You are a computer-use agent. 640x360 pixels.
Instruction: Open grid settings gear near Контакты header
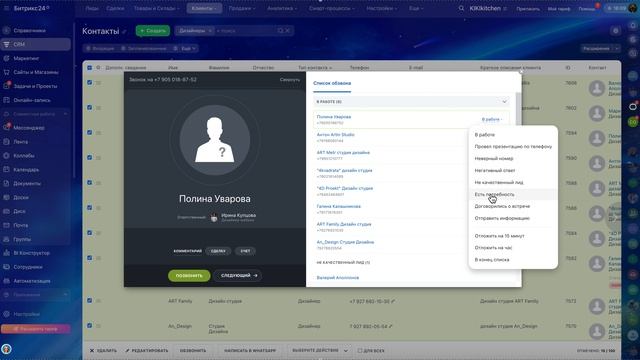click(x=616, y=31)
